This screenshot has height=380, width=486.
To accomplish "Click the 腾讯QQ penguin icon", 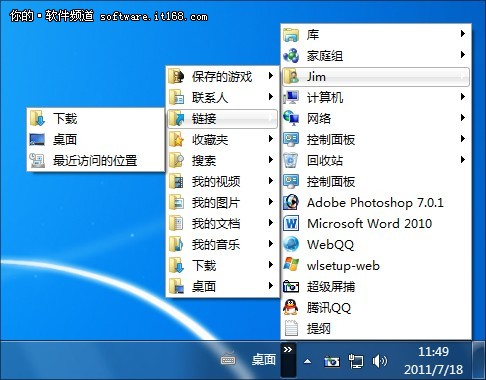I will (x=291, y=307).
